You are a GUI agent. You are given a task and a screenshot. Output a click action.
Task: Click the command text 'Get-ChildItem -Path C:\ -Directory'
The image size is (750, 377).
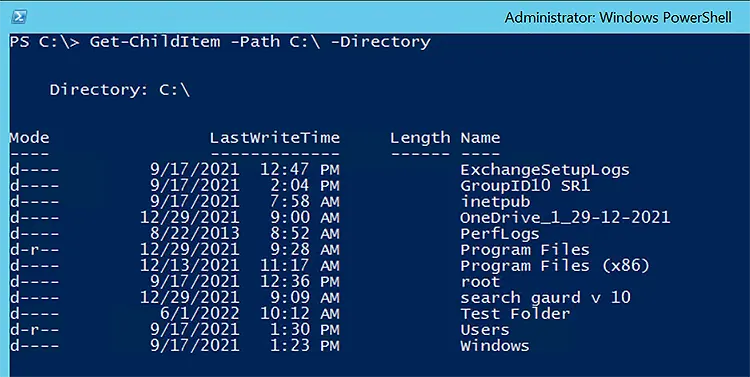tap(260, 42)
